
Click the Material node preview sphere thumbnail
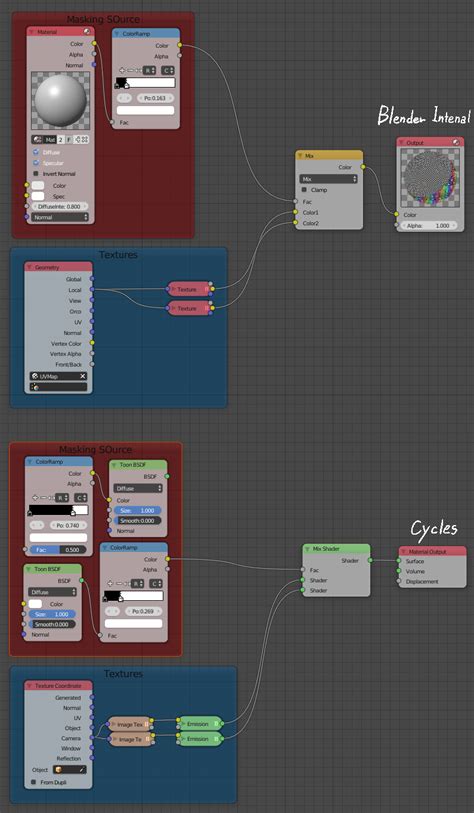[x=60, y=101]
